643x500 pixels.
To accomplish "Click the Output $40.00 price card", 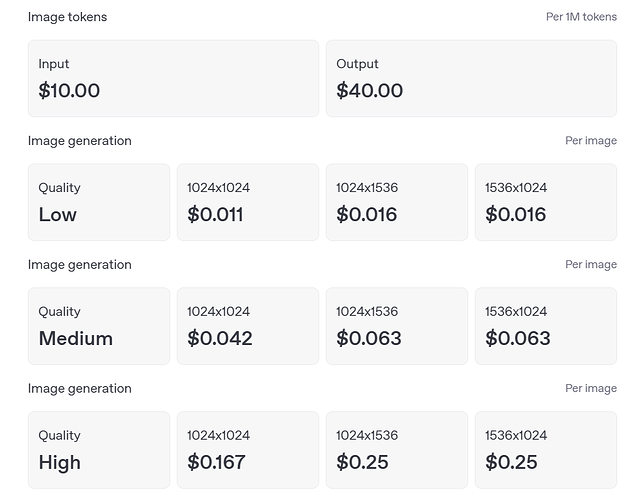I will click(471, 78).
